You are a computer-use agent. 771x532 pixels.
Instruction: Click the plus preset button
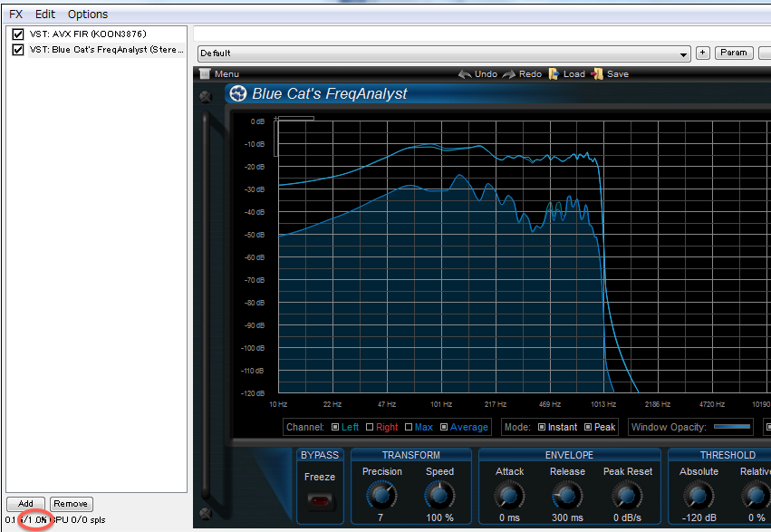coord(703,53)
